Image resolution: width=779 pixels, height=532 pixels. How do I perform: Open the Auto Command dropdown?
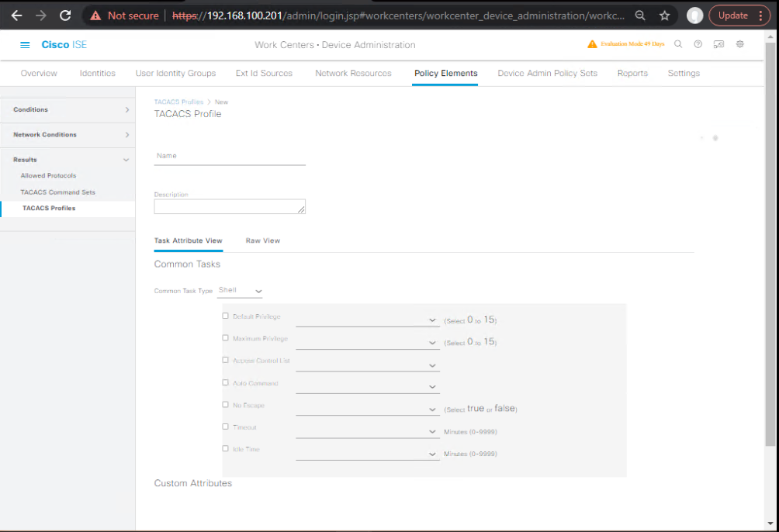[x=368, y=386]
